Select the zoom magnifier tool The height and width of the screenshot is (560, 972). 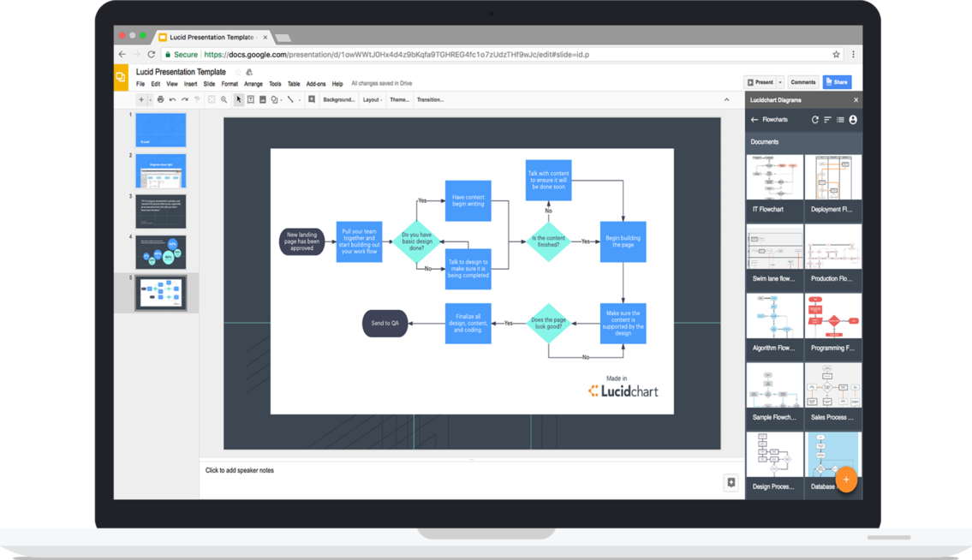(x=224, y=99)
